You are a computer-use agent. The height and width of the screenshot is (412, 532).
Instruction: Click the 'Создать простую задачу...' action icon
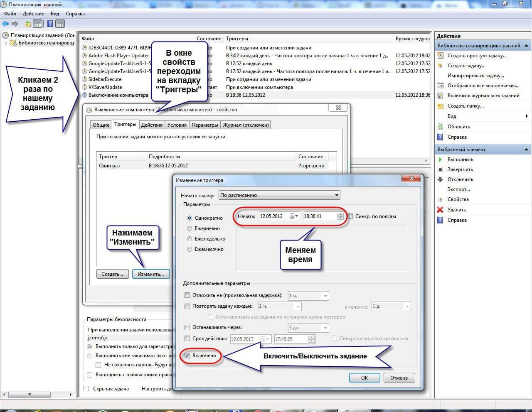pyautogui.click(x=441, y=56)
